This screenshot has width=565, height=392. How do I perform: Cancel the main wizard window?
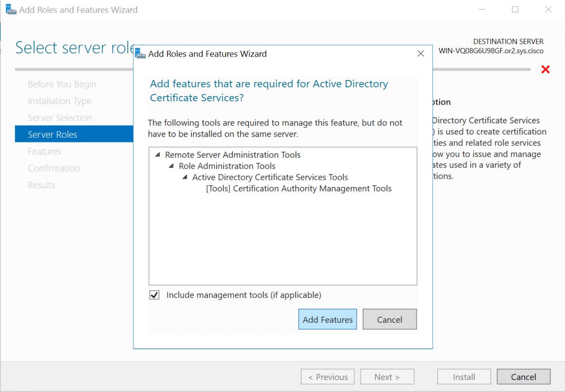523,377
